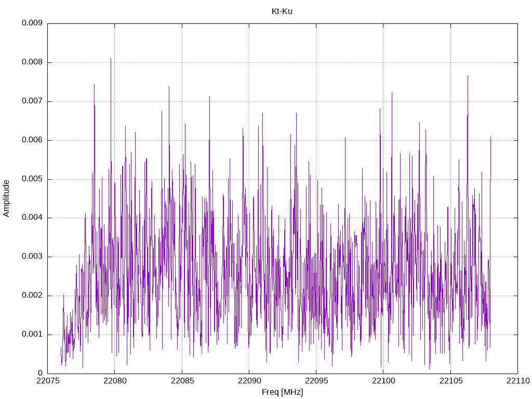Screen dimensions: 532x399
Task: Click the y-axis tick label 0.002
Action: 32,296
